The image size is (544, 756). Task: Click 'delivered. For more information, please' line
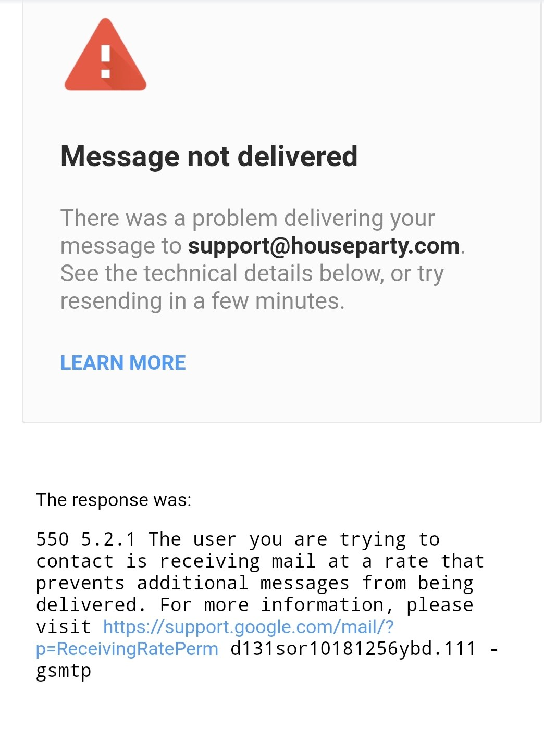coord(255,604)
